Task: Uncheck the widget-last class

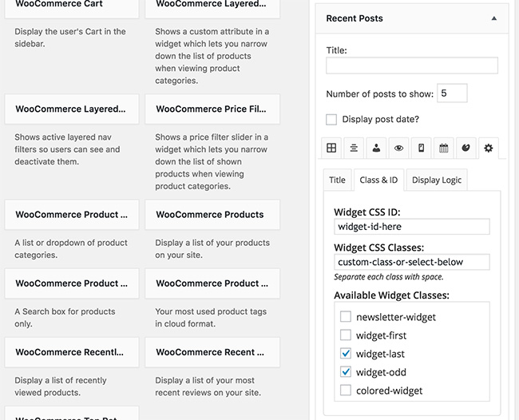Action: pos(346,354)
